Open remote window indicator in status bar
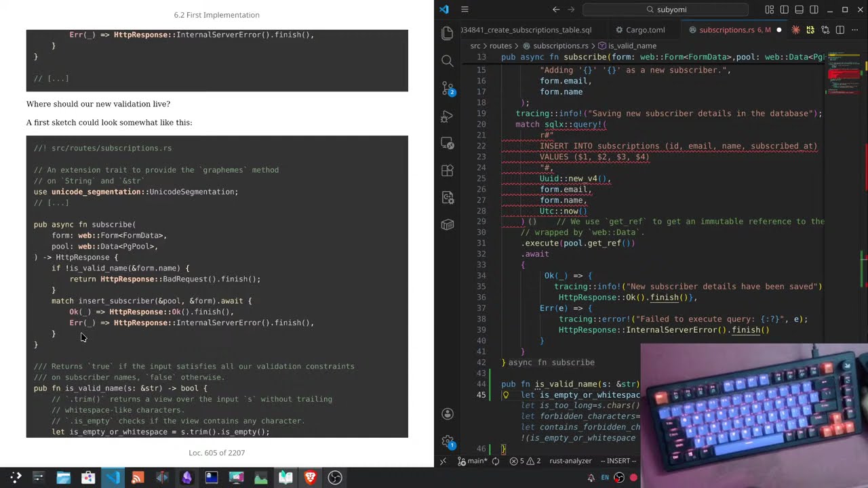This screenshot has height=488, width=868. point(443,461)
